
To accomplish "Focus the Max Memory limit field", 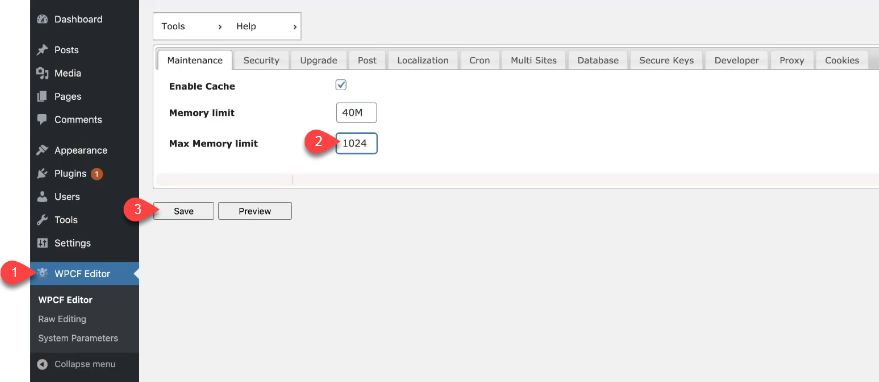I will click(x=357, y=144).
